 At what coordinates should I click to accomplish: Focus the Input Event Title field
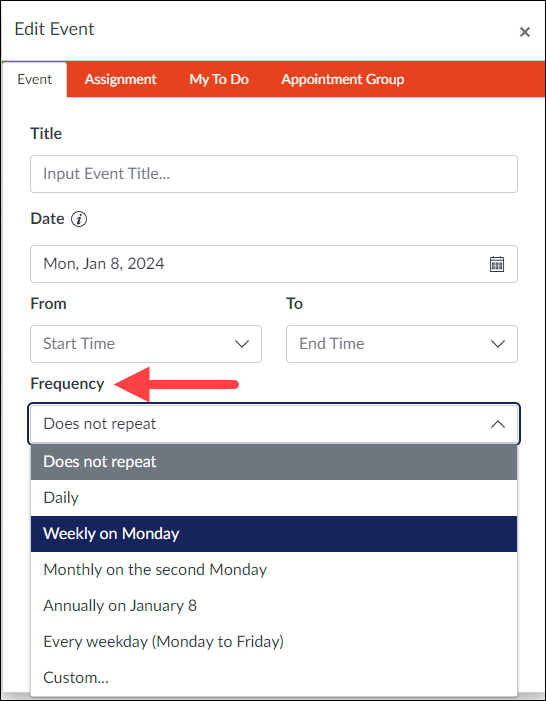click(274, 174)
